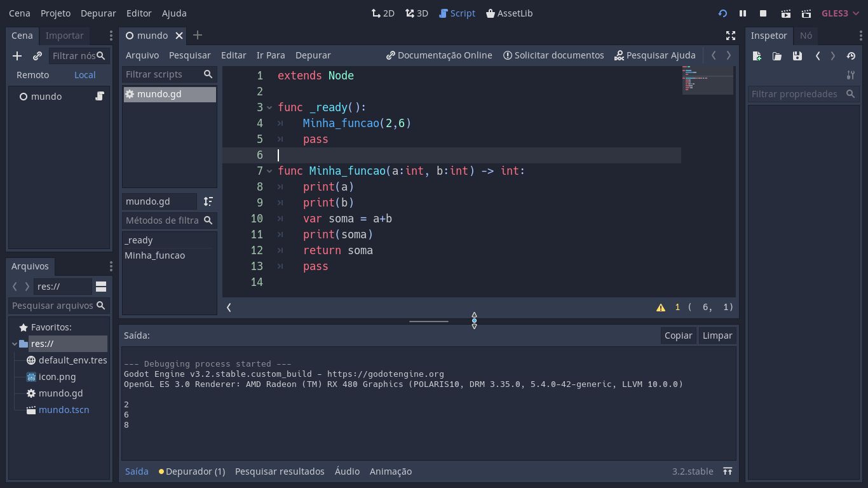Toggle filesystem split view mode
This screenshot has width=868, height=488.
tap(101, 287)
